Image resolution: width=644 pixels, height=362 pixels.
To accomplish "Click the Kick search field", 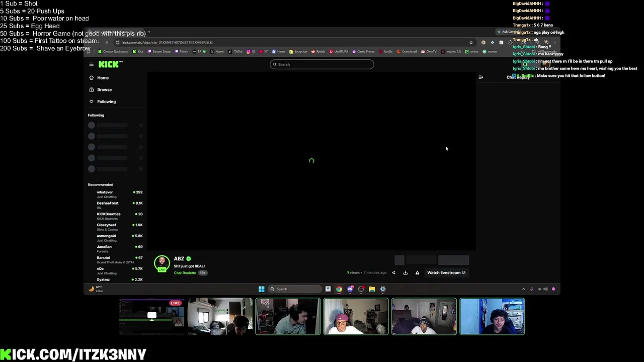I will (x=322, y=64).
